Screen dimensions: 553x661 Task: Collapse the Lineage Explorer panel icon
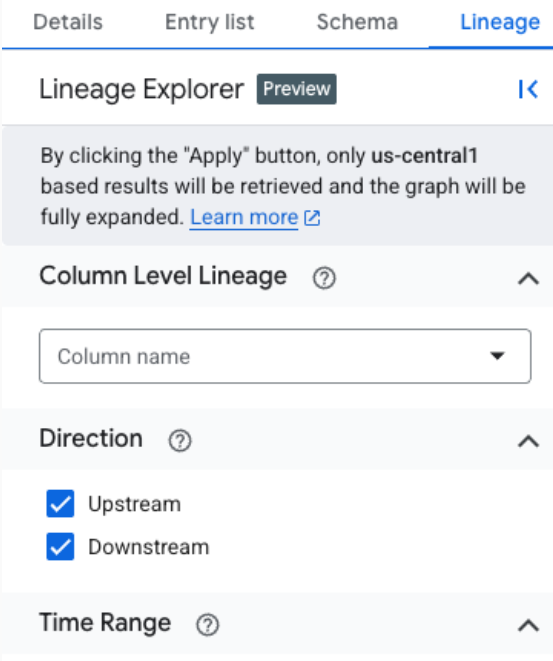(x=528, y=89)
